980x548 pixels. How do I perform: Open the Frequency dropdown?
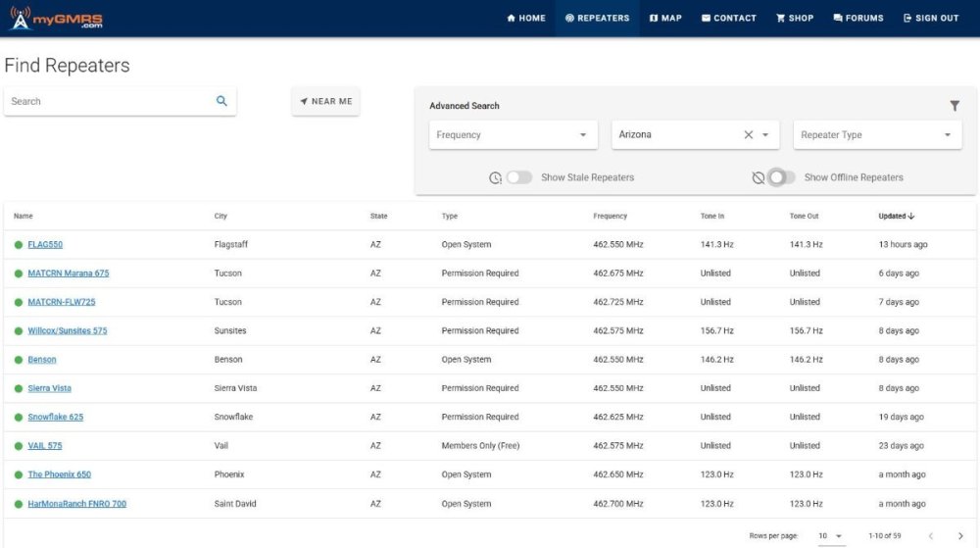point(513,135)
